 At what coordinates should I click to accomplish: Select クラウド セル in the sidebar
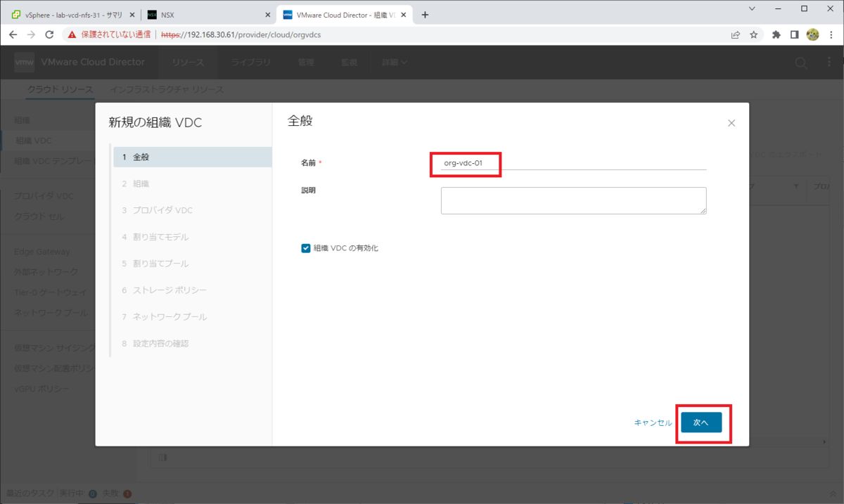39,216
